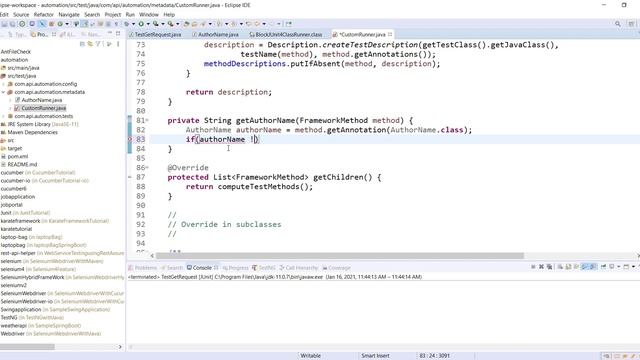Image resolution: width=640 pixels, height=360 pixels.
Task: Open the Coverage view tab
Action: point(336,268)
